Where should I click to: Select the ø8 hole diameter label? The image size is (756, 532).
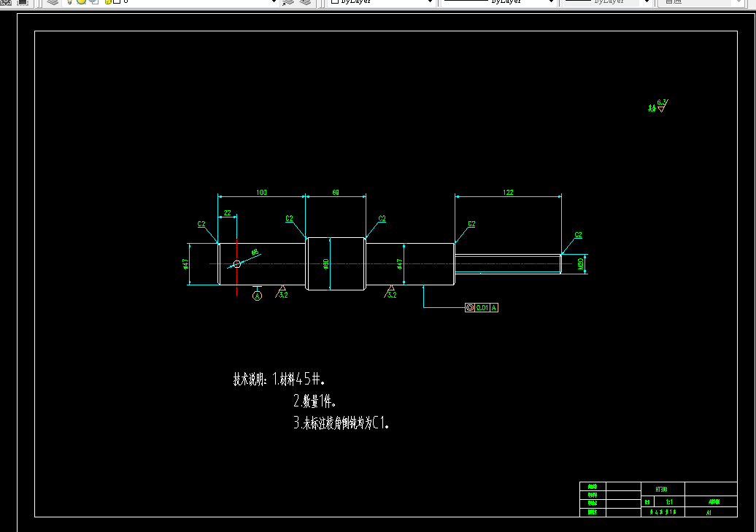[x=255, y=252]
